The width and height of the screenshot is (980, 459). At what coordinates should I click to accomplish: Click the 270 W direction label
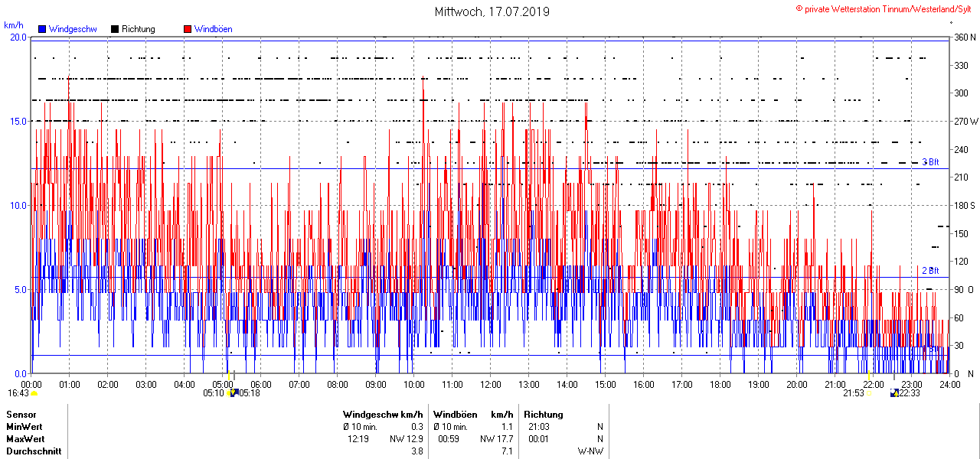(965, 121)
